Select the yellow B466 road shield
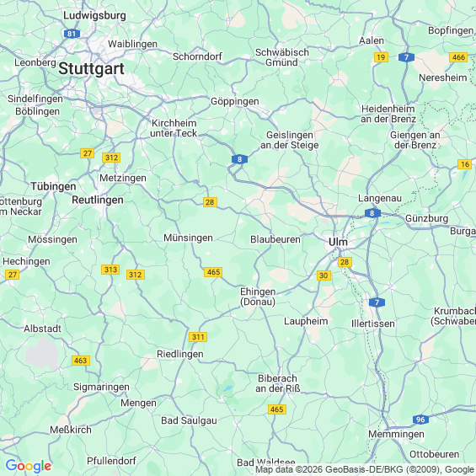The image size is (476, 476). 458,57
